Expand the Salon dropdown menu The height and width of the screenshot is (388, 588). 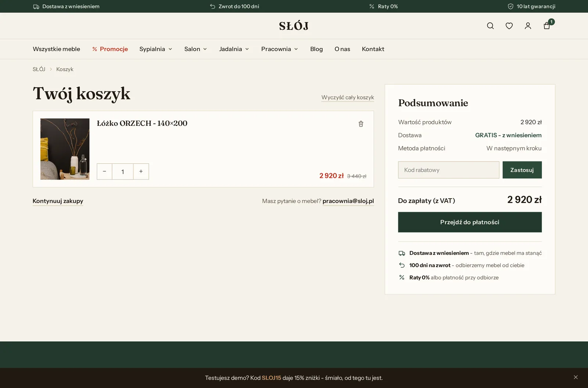coord(196,49)
